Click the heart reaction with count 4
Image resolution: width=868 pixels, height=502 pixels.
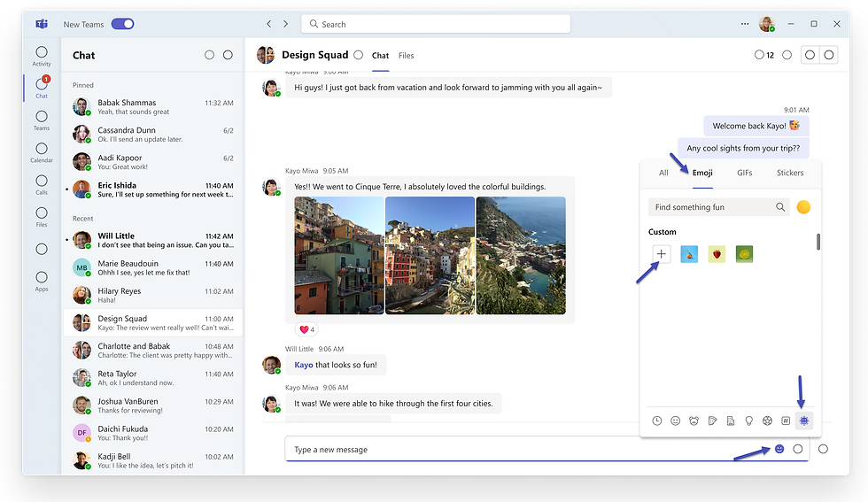[306, 329]
